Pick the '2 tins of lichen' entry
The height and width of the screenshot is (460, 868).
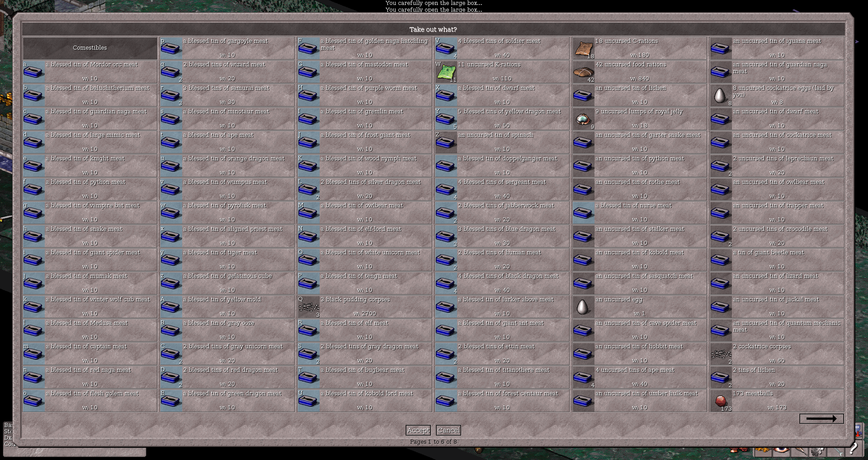click(x=777, y=377)
